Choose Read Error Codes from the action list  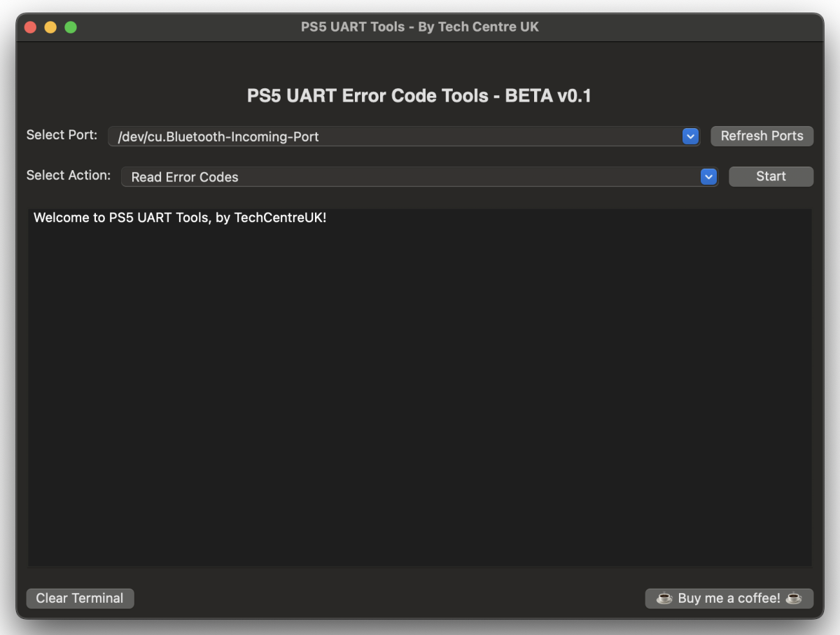tap(184, 177)
